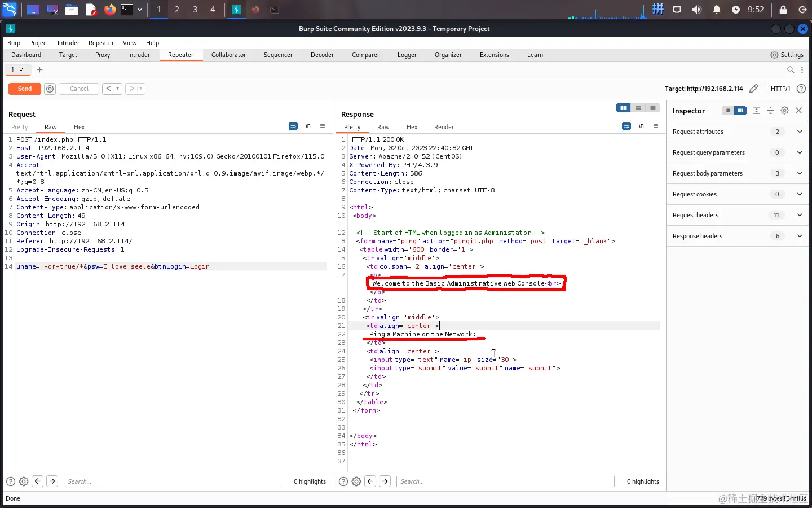812x508 pixels.
Task: Go to next Response search match
Action: (x=385, y=481)
